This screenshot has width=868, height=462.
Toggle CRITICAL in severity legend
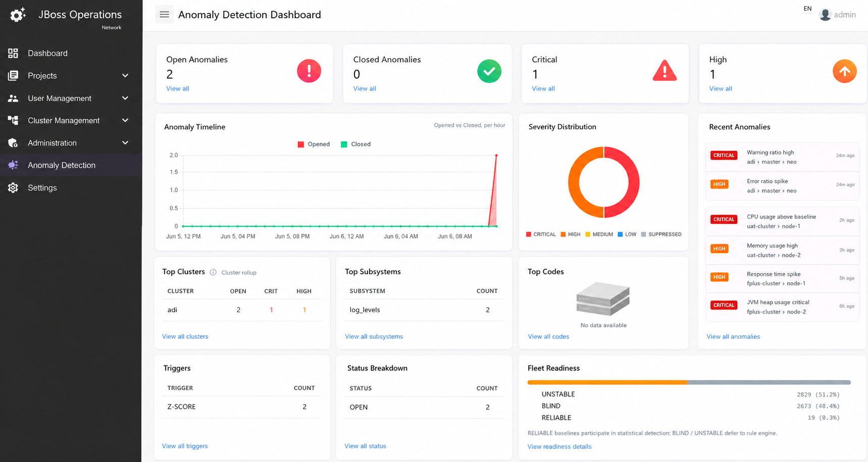click(x=541, y=234)
